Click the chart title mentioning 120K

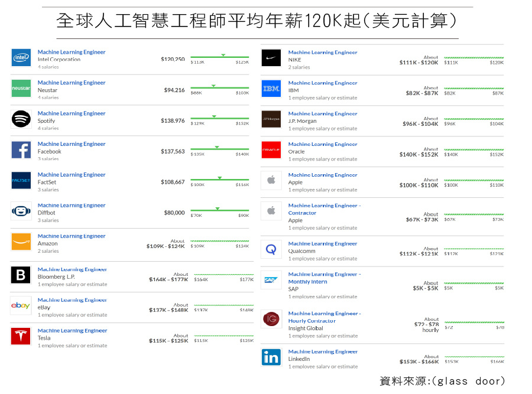click(257, 21)
